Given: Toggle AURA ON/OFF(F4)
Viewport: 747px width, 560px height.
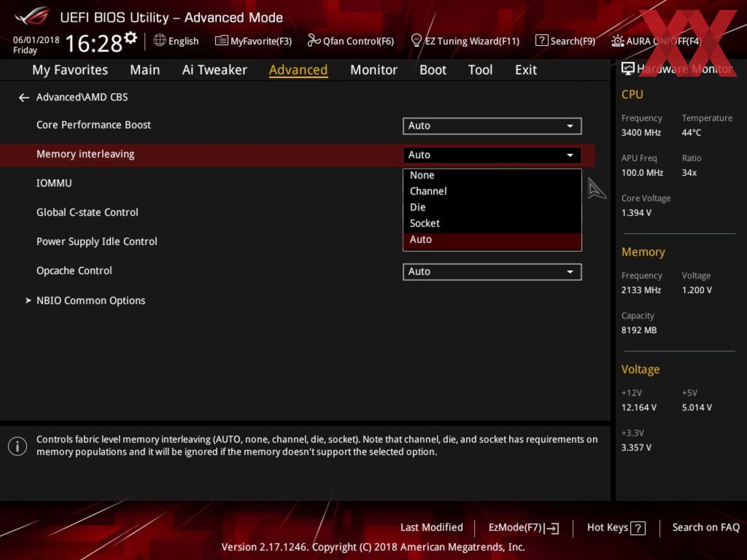Looking at the screenshot, I should point(656,41).
